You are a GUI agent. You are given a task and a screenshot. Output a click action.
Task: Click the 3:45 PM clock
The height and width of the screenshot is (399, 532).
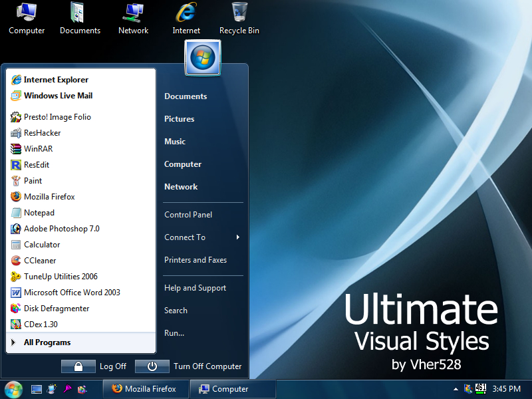(507, 389)
